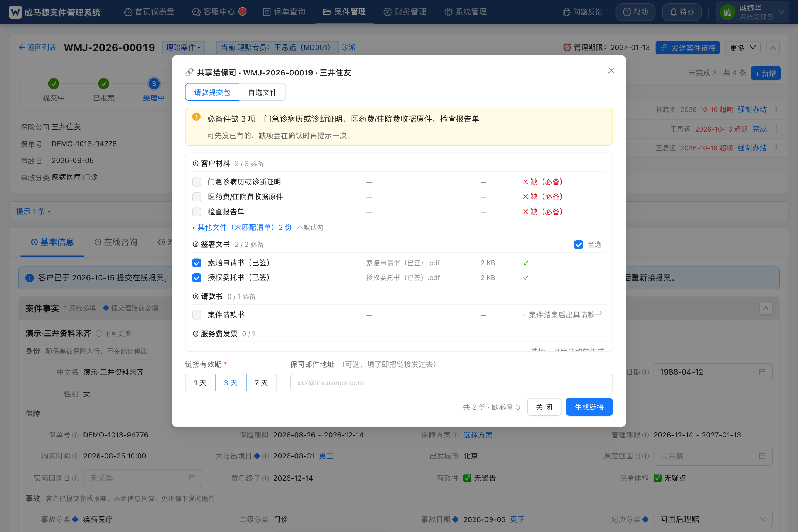The image size is (798, 532).
Task: Click the 关闭 button in dialog
Action: 544,407
